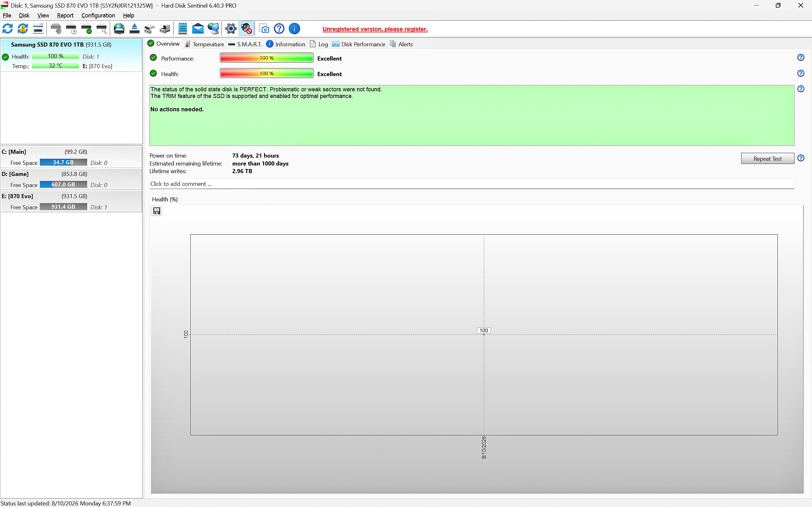Click the disk eject icon
The height and width of the screenshot is (507, 812).
134,29
